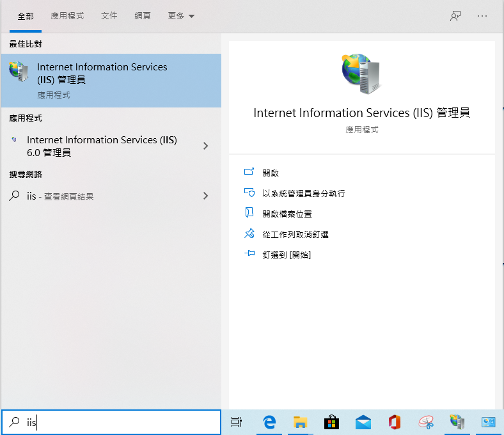Viewport: 504px width, 435px height.
Task: Open the Mail app from taskbar
Action: [363, 422]
